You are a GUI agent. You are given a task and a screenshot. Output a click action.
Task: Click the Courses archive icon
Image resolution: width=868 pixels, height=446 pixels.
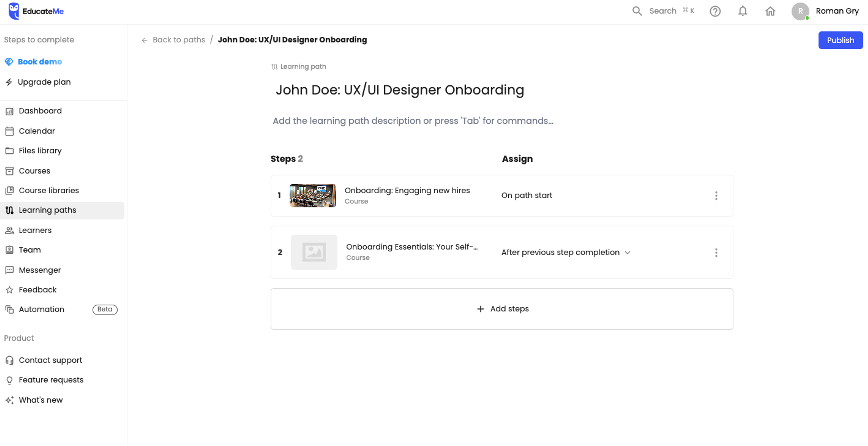(x=9, y=171)
